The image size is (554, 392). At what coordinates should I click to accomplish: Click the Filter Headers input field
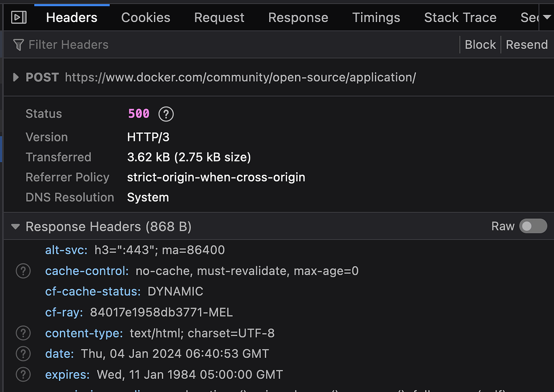click(x=214, y=45)
